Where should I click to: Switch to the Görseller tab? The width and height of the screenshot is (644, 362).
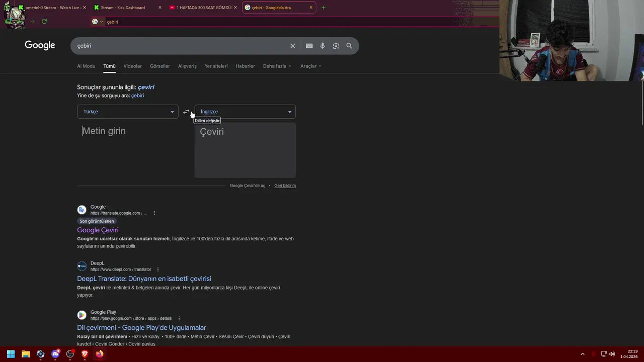pos(160,66)
